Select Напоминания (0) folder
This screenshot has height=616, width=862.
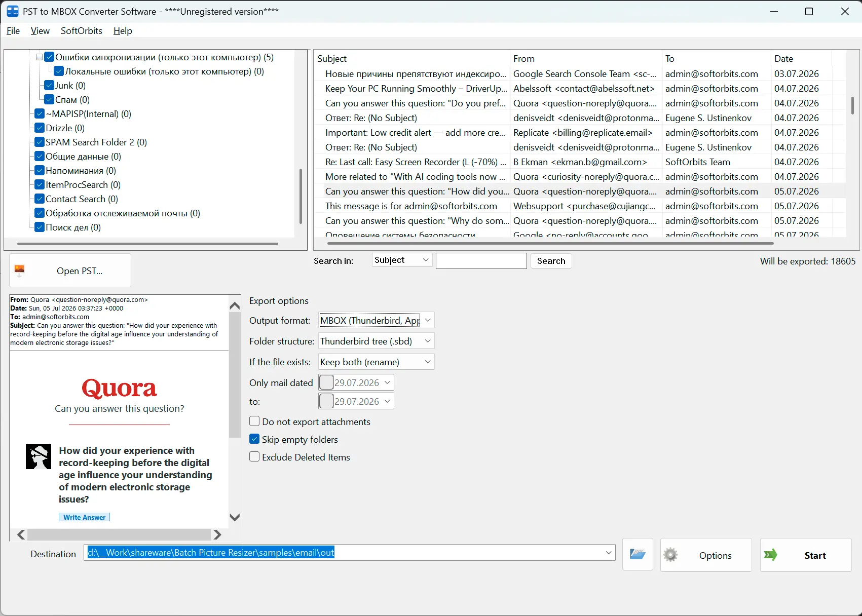81,171
